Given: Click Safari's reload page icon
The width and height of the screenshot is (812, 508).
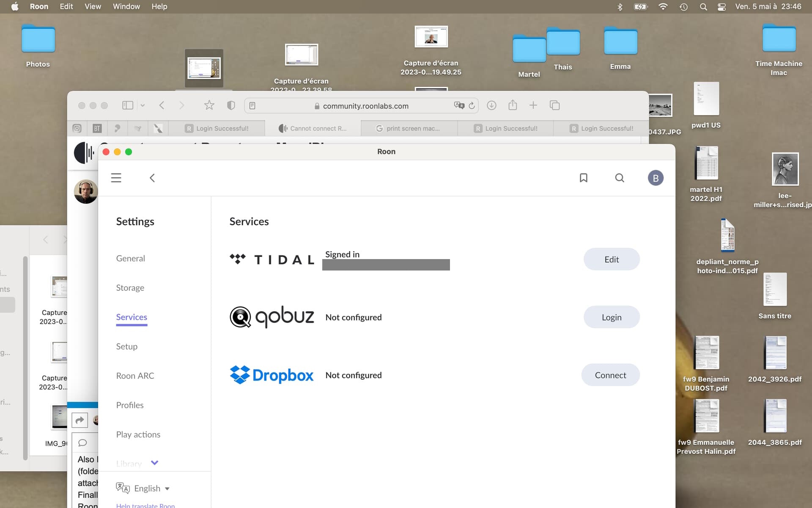Looking at the screenshot, I should pos(472,106).
